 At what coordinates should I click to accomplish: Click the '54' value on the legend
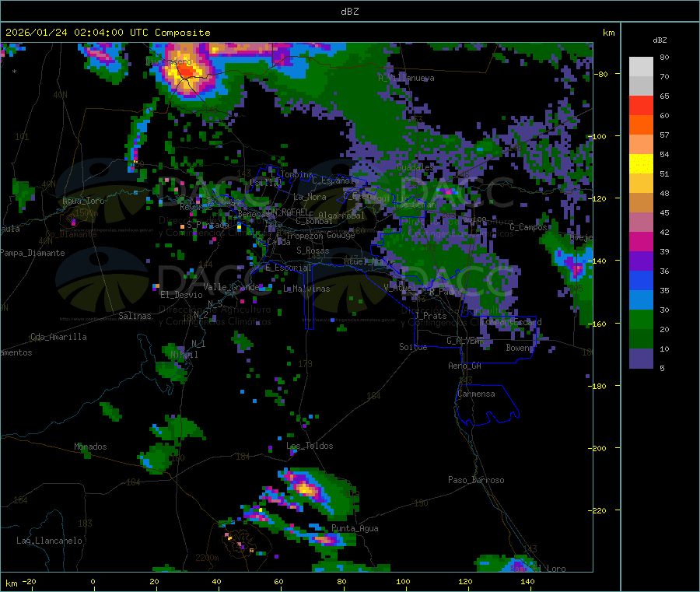tap(664, 155)
